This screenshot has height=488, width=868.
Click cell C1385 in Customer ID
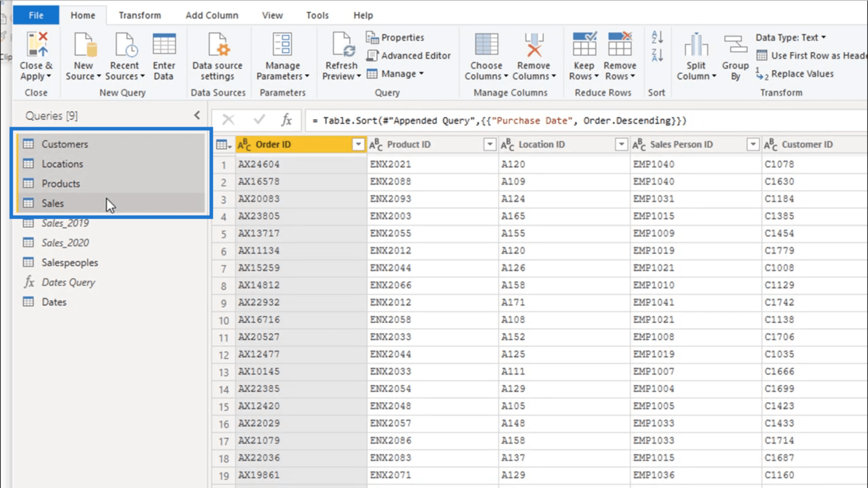(815, 216)
